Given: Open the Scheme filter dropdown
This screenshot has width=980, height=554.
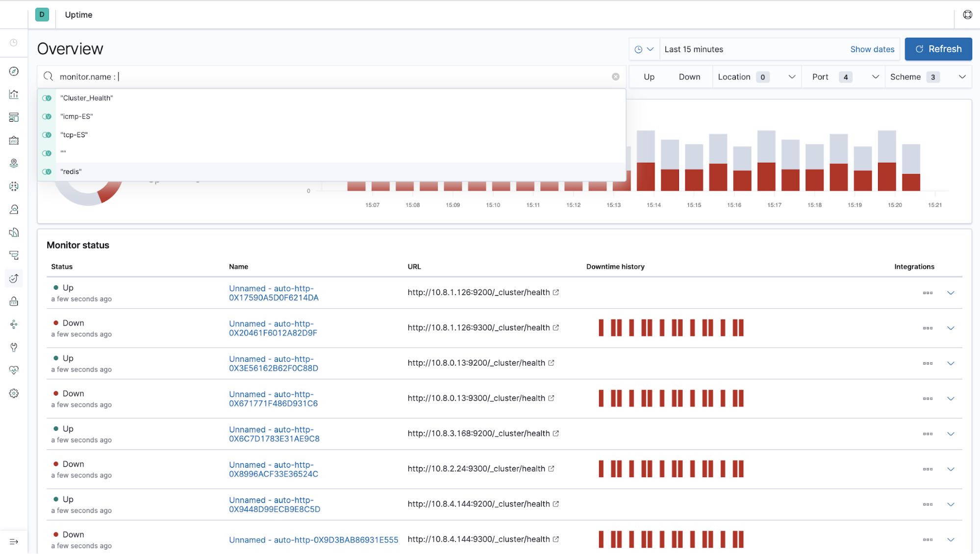Looking at the screenshot, I should pos(928,77).
